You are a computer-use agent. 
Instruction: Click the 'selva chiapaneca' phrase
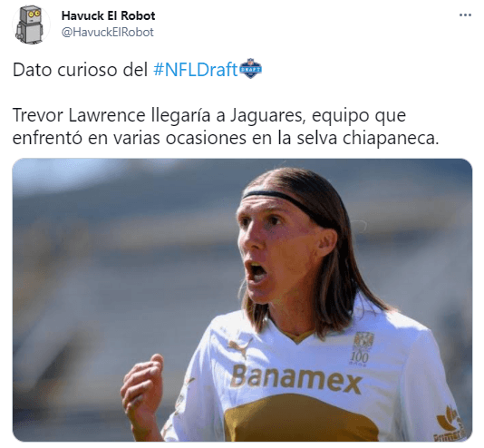coord(368,139)
